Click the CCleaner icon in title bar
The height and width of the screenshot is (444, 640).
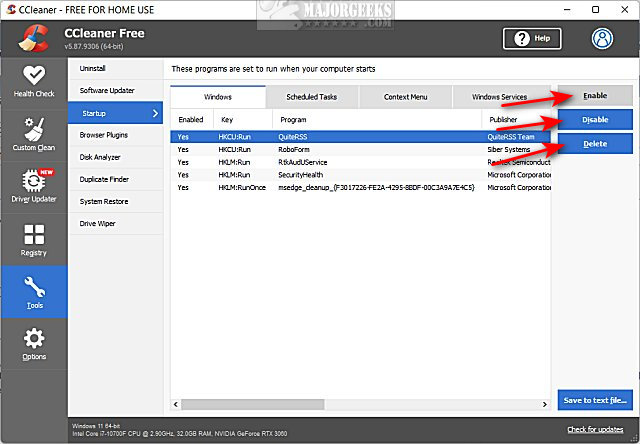pos(11,9)
